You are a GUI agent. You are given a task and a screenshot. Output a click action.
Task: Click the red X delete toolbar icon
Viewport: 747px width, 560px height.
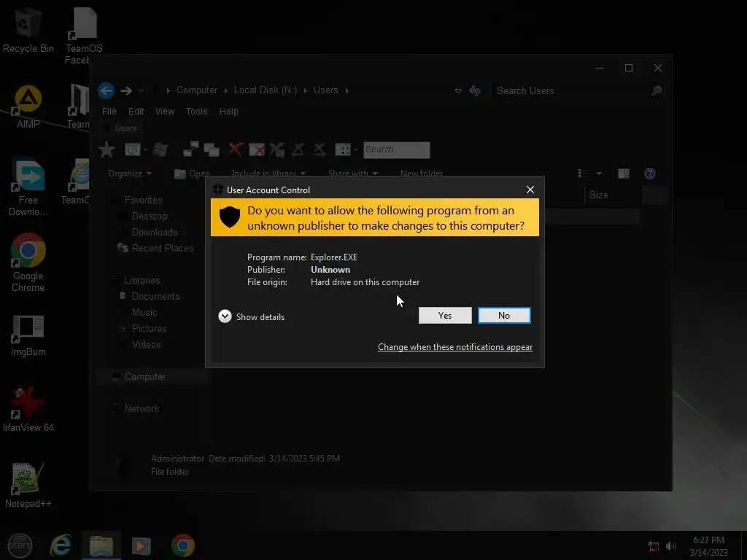pos(236,149)
